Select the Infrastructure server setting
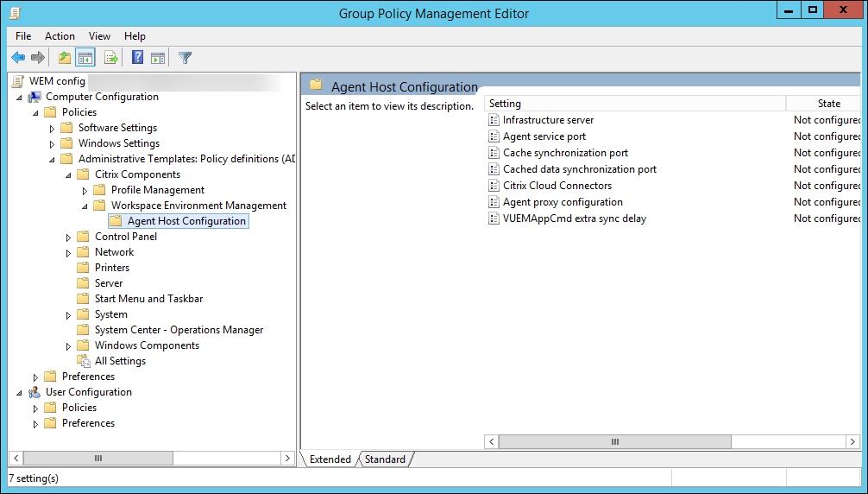This screenshot has height=494, width=868. [548, 120]
